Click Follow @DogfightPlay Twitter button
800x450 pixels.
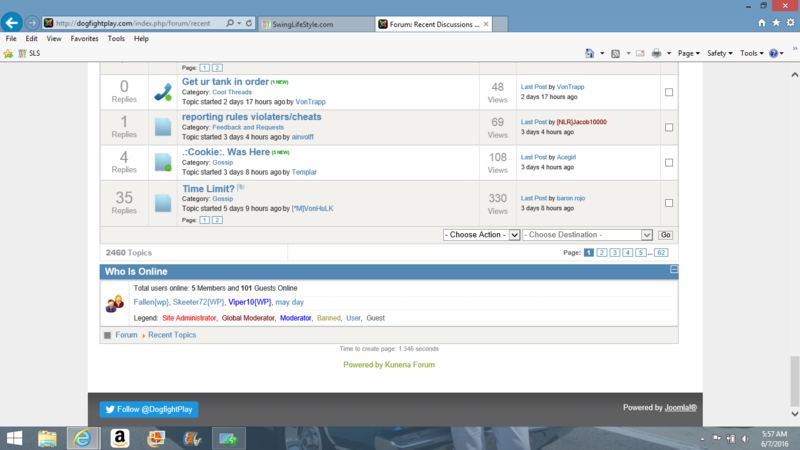[149, 408]
